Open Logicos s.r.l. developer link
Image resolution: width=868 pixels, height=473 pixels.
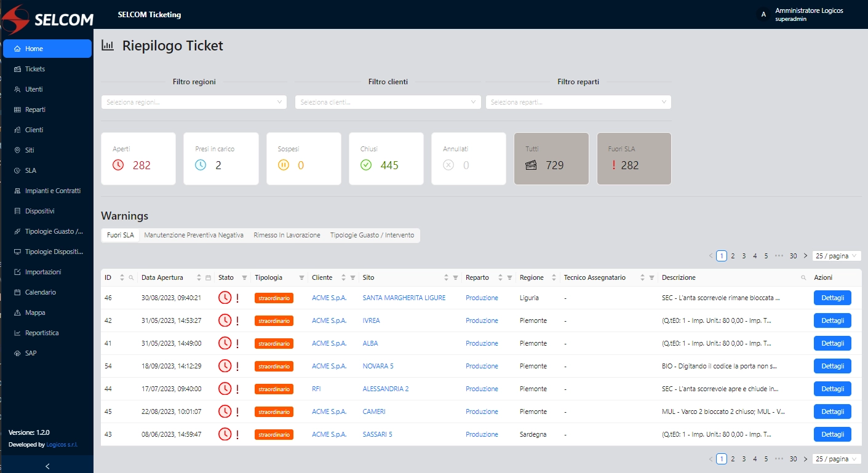click(62, 445)
